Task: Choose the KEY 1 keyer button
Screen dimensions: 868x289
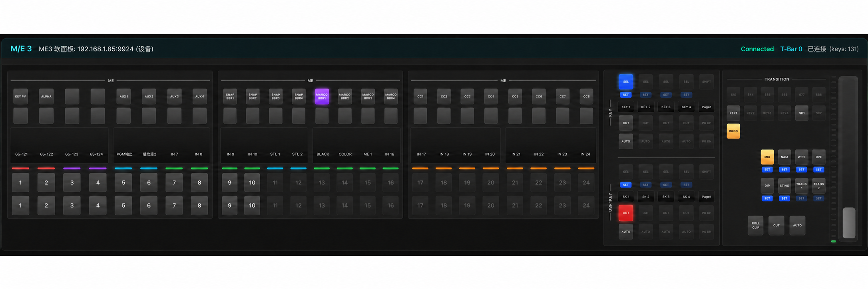Action: [x=626, y=107]
